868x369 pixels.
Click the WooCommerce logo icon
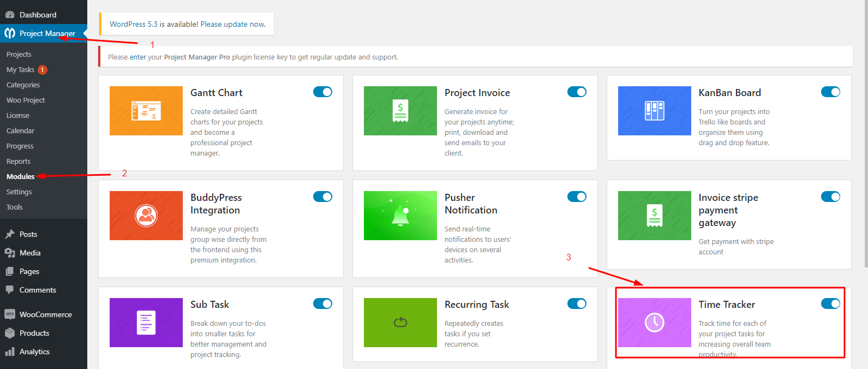coord(10,314)
